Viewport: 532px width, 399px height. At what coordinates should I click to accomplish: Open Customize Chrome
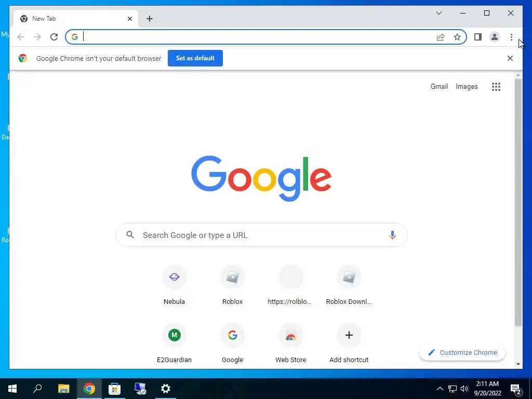coord(462,353)
